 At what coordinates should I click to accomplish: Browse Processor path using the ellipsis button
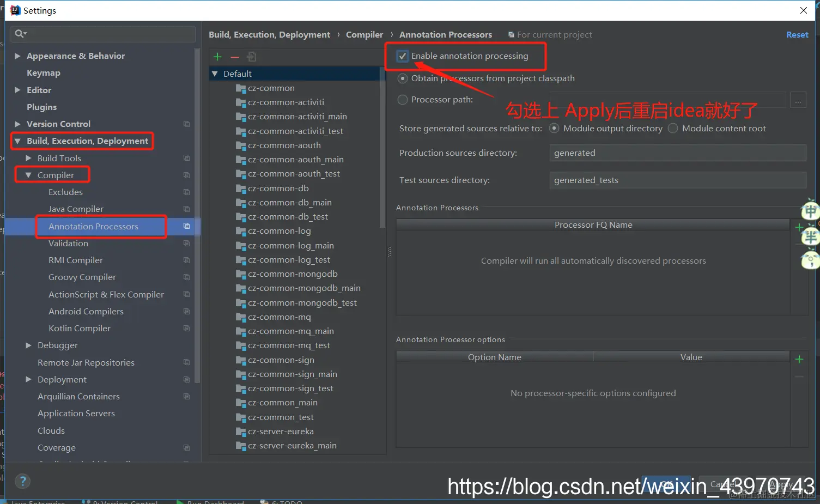(798, 100)
